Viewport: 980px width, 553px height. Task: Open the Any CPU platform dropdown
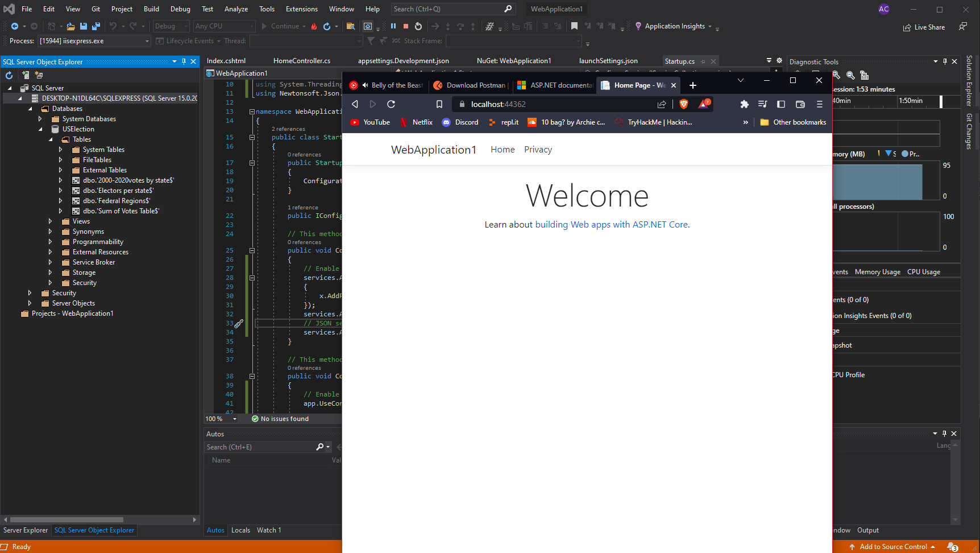[x=224, y=26]
